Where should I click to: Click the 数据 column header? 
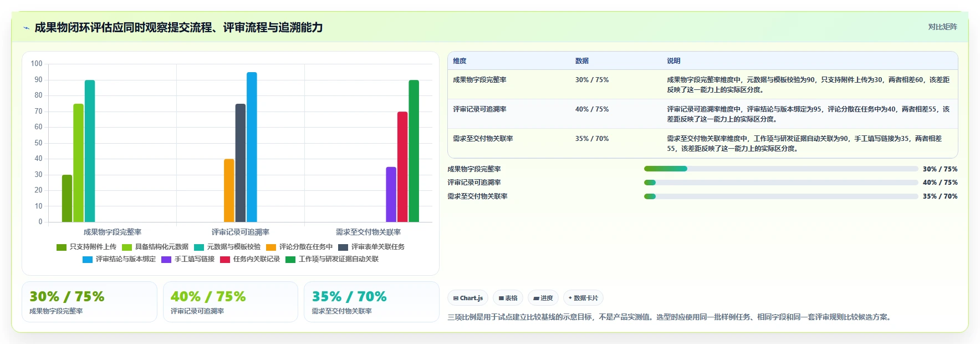tap(582, 61)
